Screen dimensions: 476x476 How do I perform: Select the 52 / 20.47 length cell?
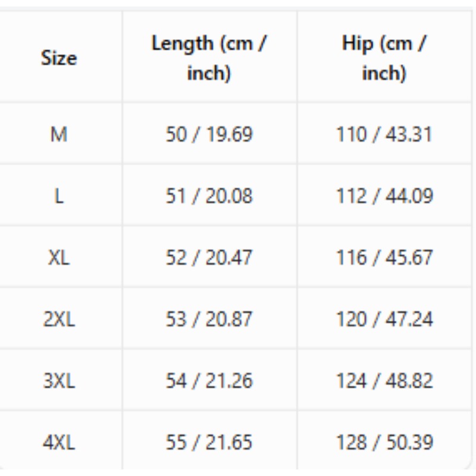click(x=209, y=257)
